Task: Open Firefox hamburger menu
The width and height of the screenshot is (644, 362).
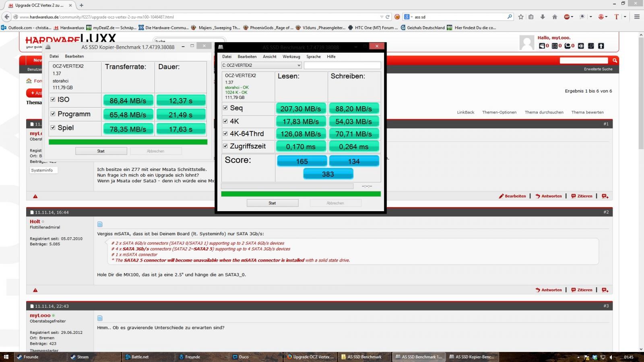Action: point(637,17)
